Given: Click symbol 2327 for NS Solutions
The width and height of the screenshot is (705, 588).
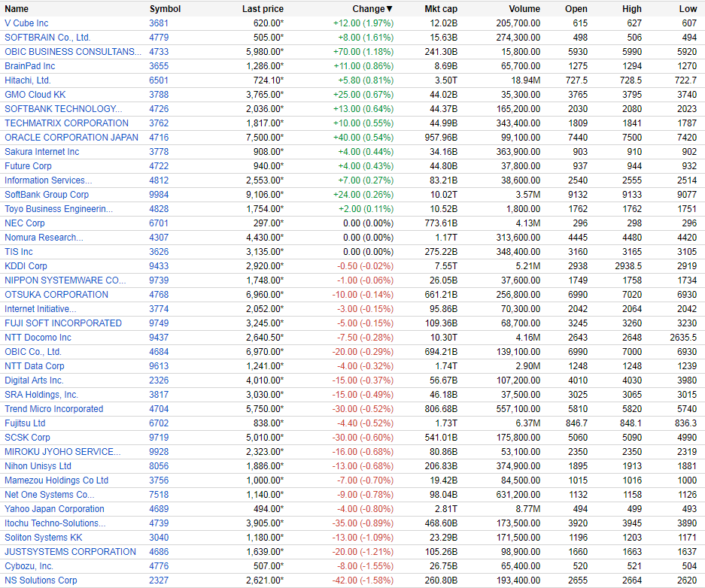Looking at the screenshot, I should click(159, 580).
